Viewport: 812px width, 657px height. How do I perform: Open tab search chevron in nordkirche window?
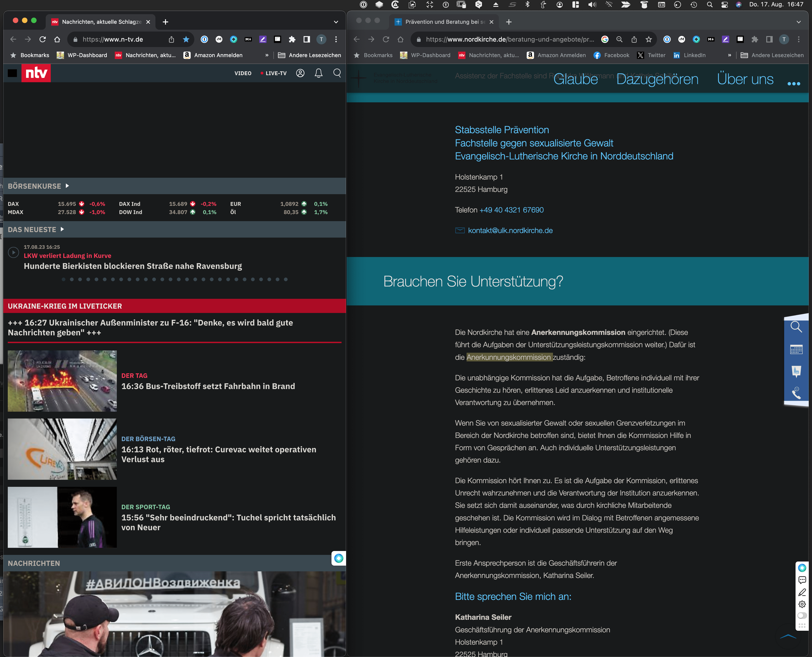[799, 22]
